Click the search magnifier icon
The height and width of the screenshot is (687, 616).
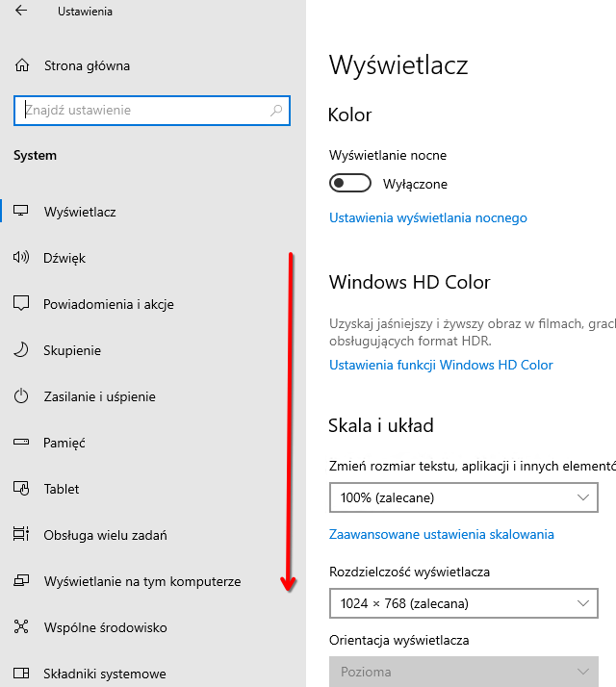pos(276,111)
